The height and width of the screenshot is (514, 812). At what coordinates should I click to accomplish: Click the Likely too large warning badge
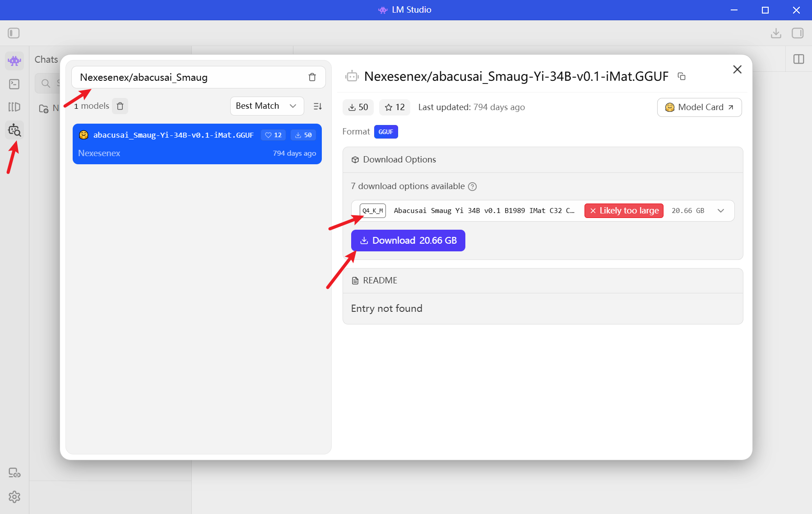click(x=624, y=211)
